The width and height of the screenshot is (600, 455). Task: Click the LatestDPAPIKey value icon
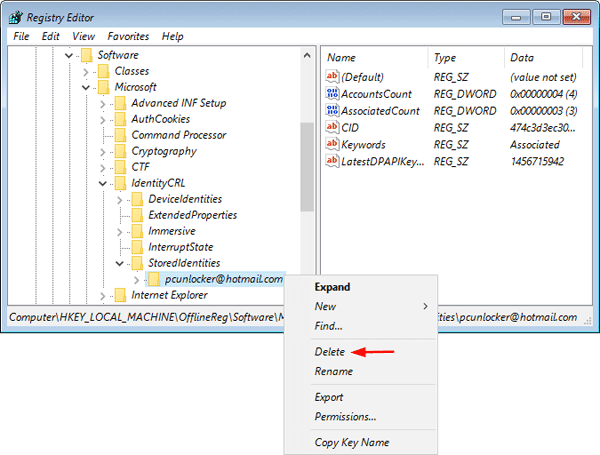click(x=334, y=162)
